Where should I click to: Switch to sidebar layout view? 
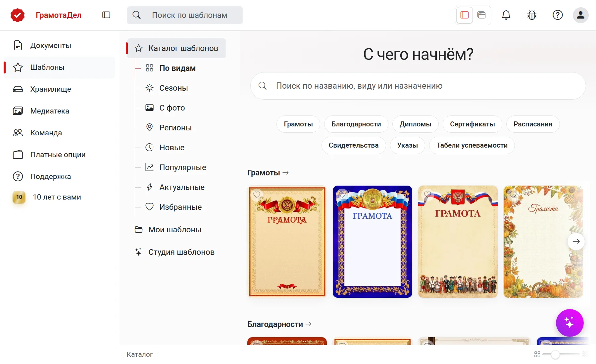[x=465, y=15]
